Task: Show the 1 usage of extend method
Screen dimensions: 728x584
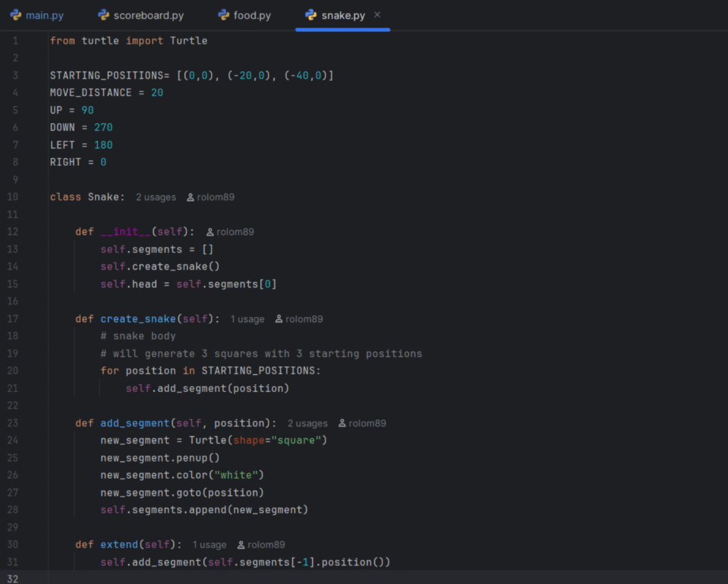Action: (209, 545)
